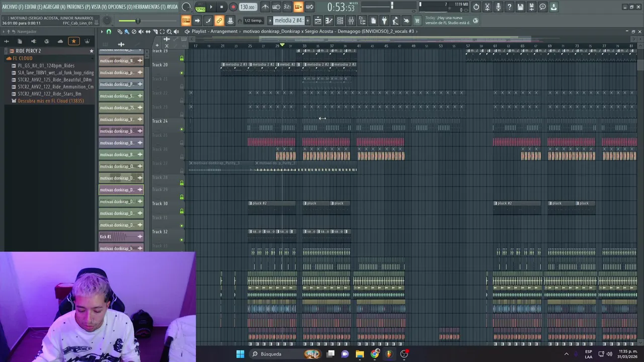Click the download updates icon

tap(554, 7)
